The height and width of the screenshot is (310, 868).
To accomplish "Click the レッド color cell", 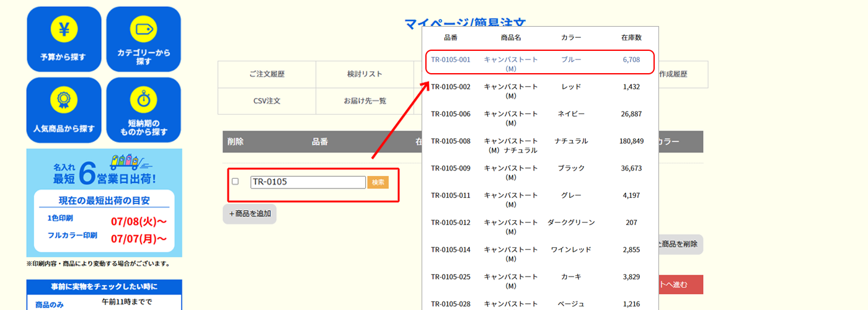I will pyautogui.click(x=571, y=87).
